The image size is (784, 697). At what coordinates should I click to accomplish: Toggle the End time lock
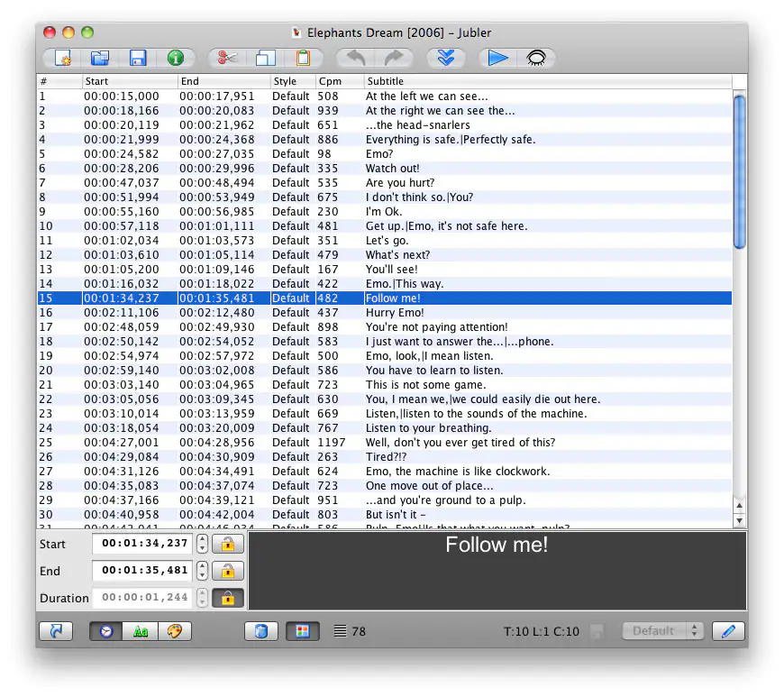(228, 571)
